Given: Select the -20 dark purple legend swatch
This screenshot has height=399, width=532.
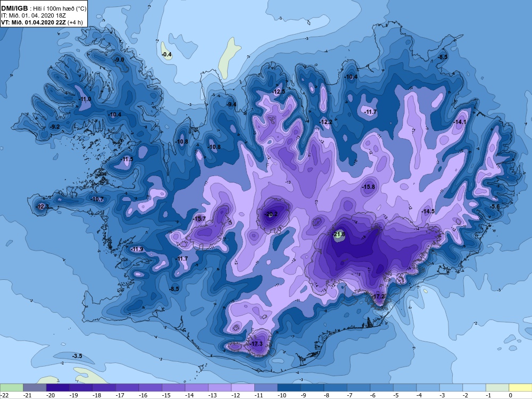Looking at the screenshot, I should coord(57,388).
